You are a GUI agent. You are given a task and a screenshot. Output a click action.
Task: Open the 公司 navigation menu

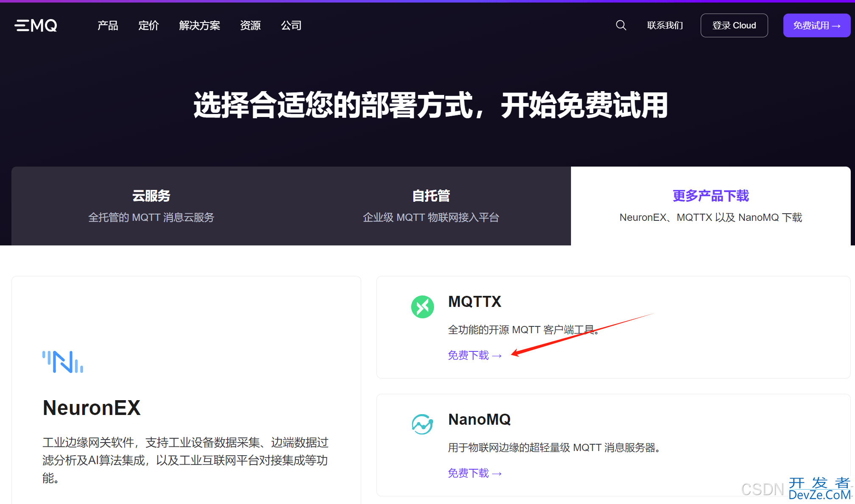pyautogui.click(x=291, y=25)
